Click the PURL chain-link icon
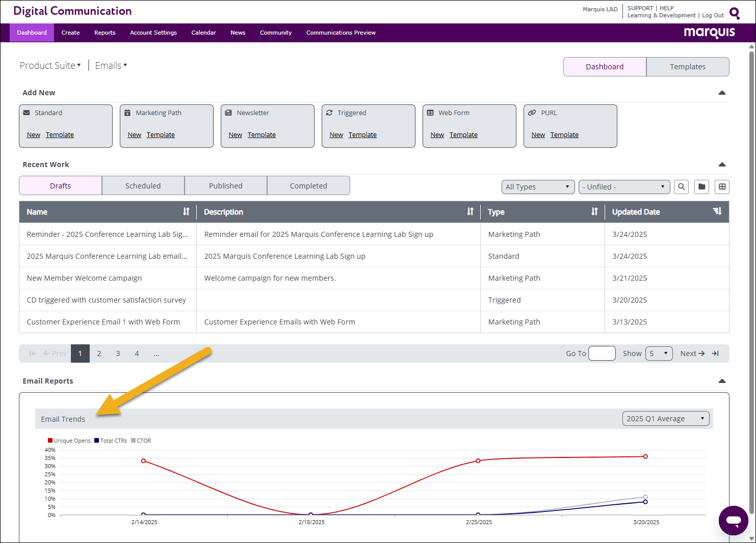 pos(532,113)
